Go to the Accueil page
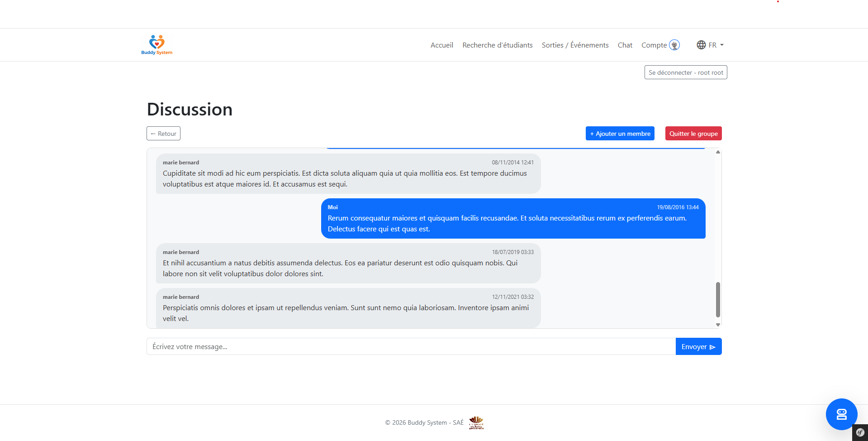Viewport: 868px width, 441px height. click(441, 45)
